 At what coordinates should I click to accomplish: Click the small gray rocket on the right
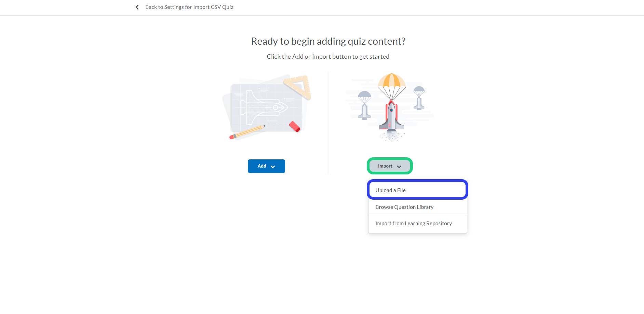(419, 102)
